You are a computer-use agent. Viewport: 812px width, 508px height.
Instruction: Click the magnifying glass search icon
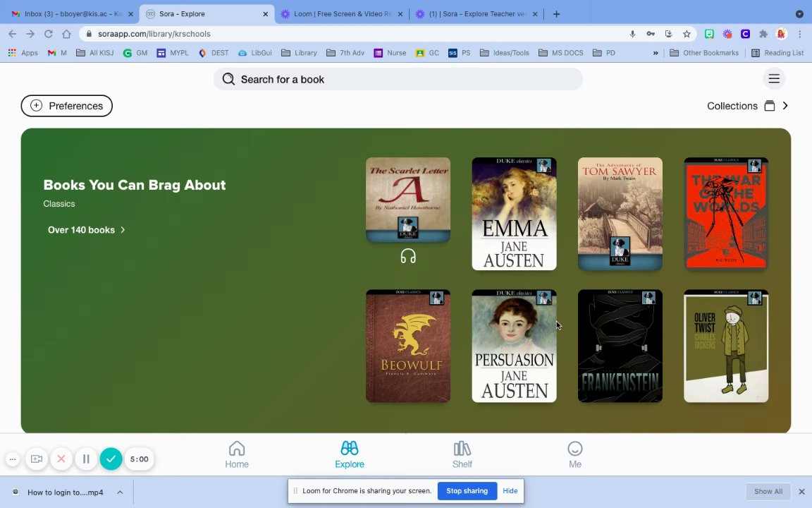tap(228, 79)
